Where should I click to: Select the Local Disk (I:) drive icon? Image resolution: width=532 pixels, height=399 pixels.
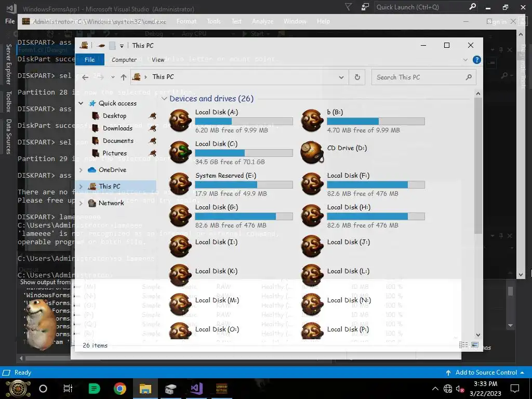point(180,246)
